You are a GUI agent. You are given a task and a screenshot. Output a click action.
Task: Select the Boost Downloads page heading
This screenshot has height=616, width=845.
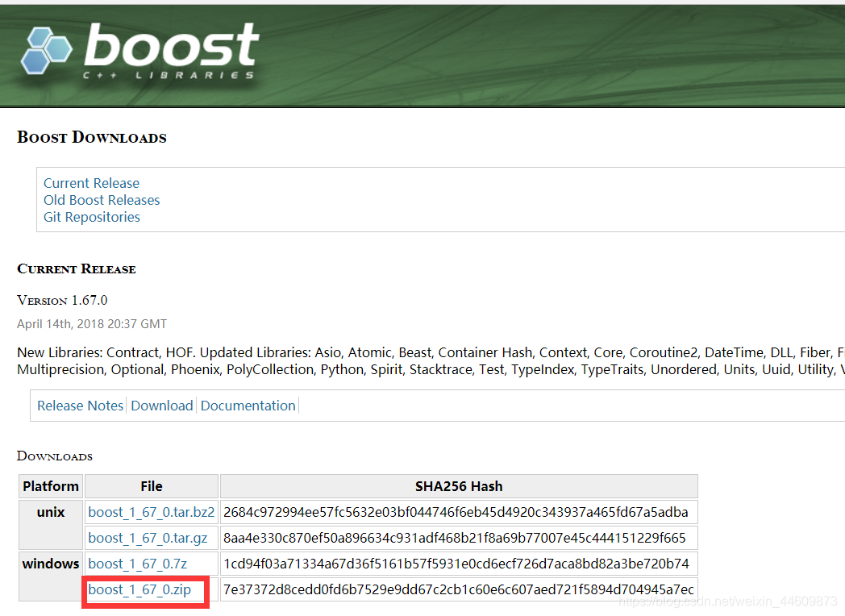[92, 137]
